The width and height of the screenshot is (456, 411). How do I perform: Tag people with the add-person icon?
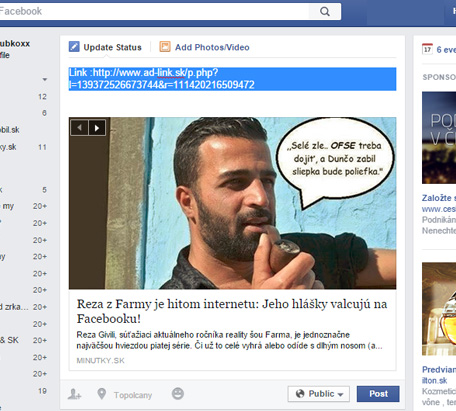(74, 394)
